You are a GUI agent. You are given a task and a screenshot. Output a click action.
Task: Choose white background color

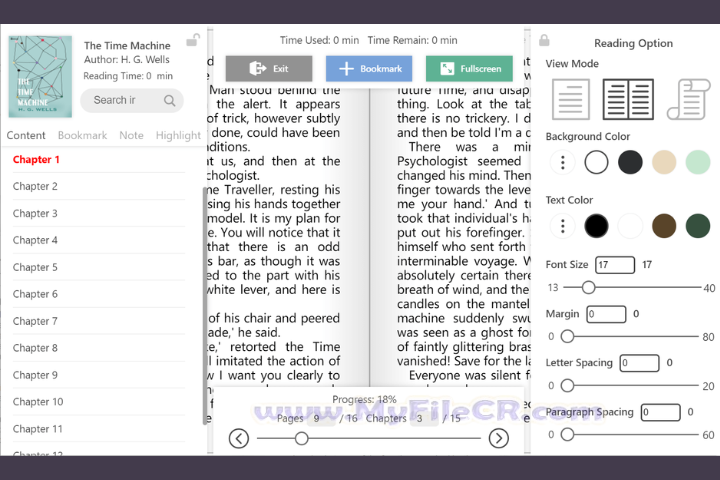596,162
